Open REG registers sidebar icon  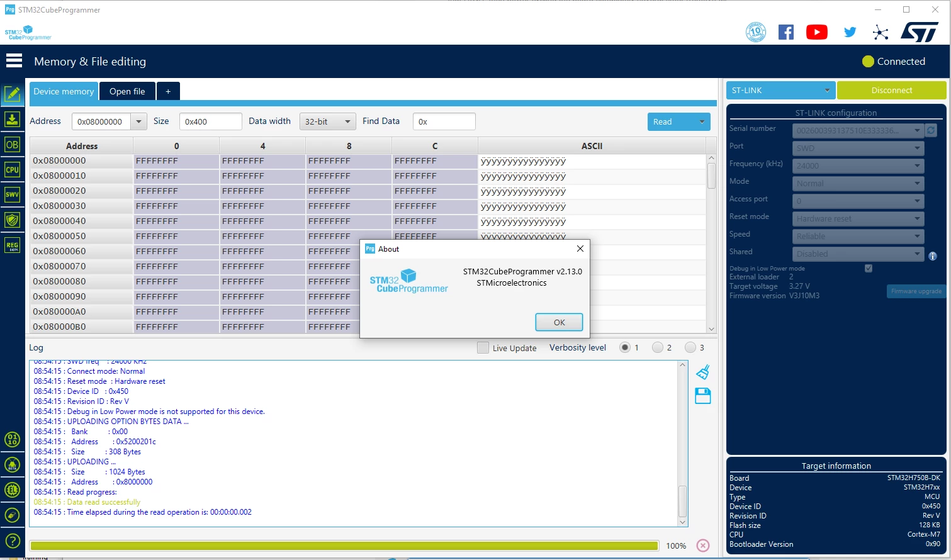coord(12,245)
